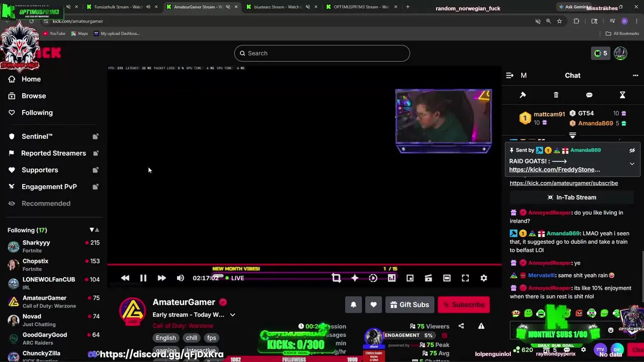644x362 pixels.
Task: Open the user profile avatar menu
Action: 620,53
